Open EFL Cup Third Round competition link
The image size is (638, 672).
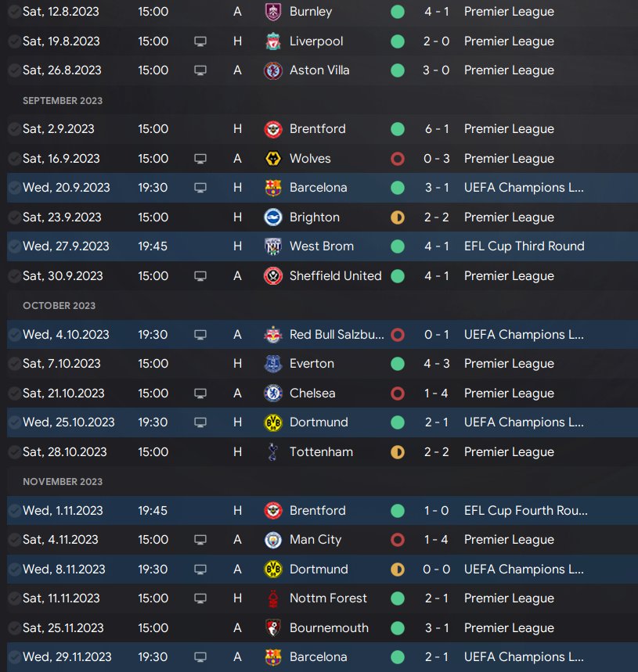coord(524,246)
